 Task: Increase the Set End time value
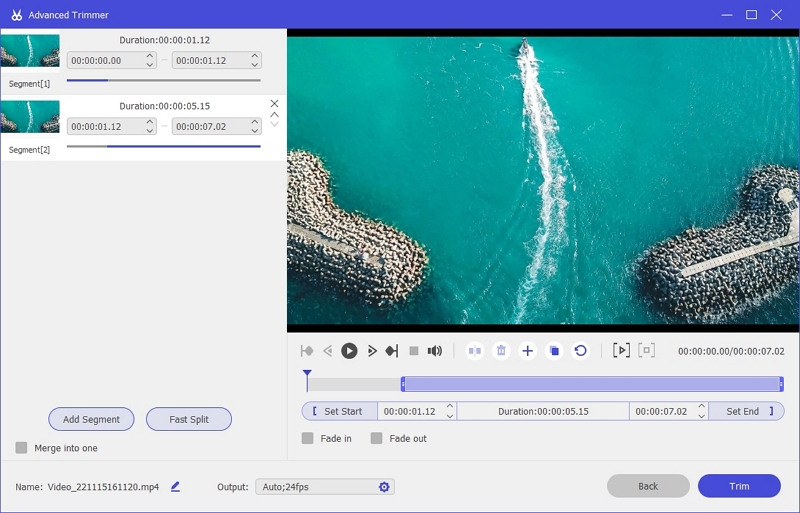click(702, 406)
